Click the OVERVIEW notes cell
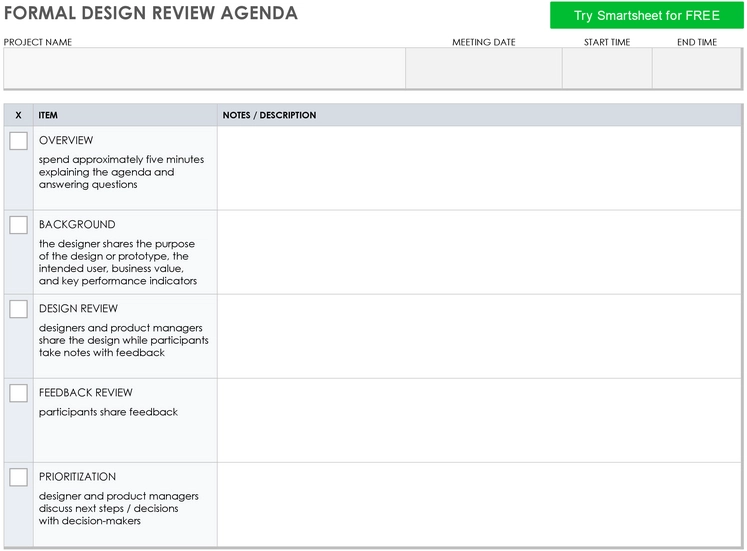 coord(479,168)
